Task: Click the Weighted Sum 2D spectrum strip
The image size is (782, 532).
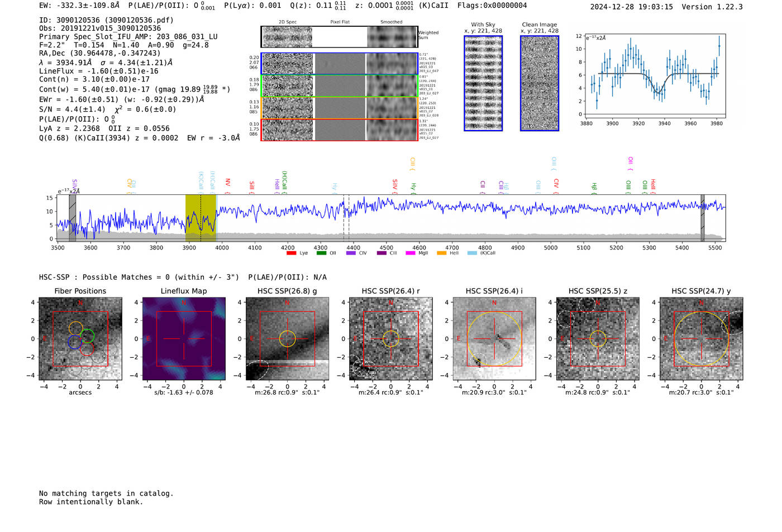Action: click(339, 37)
